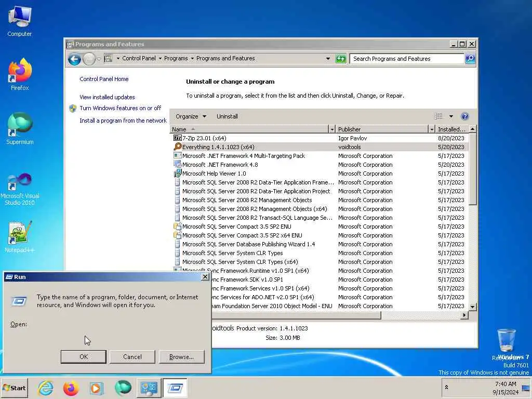Switch to Control Panel taskbar button

149,388
